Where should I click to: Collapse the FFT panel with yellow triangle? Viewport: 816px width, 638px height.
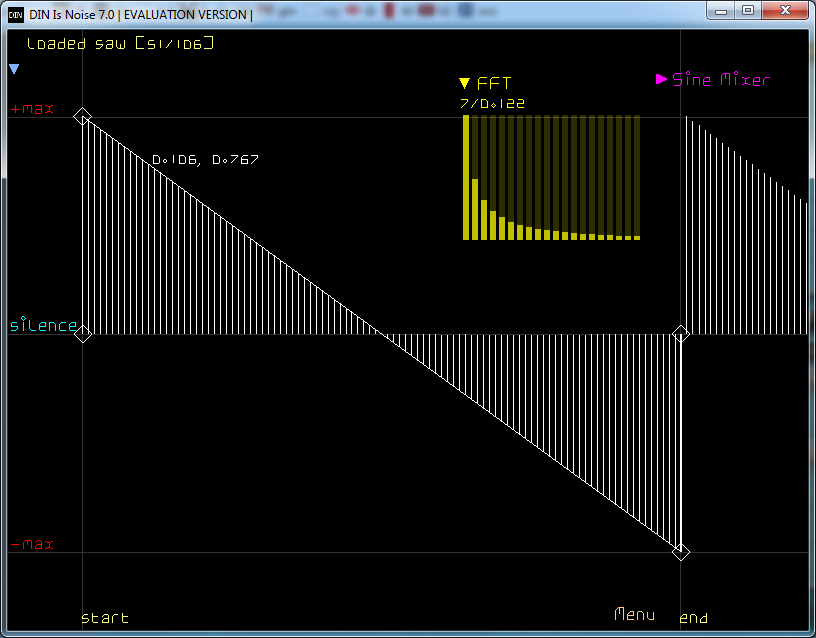[x=464, y=84]
